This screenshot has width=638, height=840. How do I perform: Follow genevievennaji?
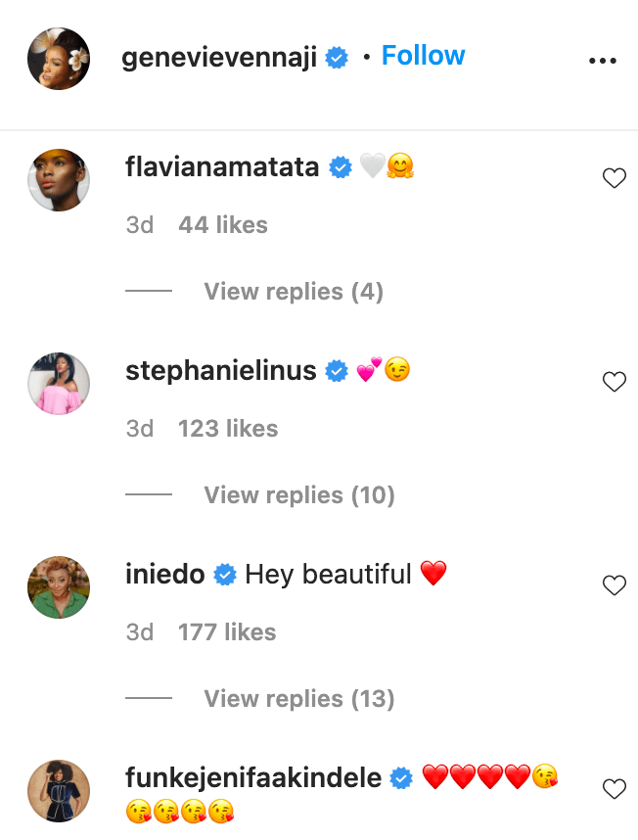423,56
